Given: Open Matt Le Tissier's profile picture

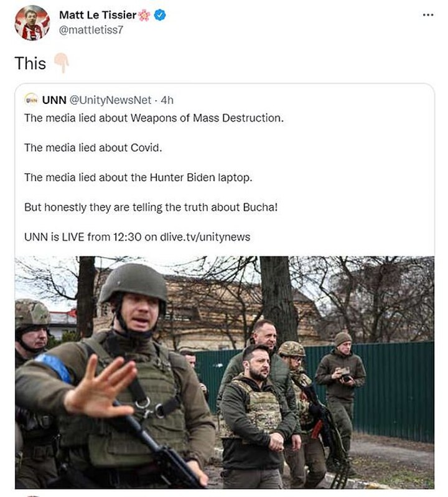Looking at the screenshot, I should [x=32, y=23].
